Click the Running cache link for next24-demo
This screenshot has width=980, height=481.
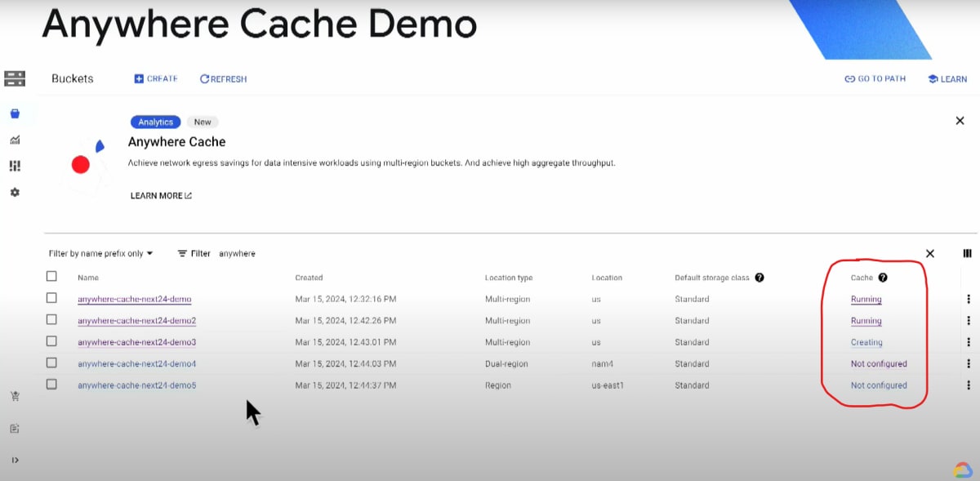[x=866, y=300]
